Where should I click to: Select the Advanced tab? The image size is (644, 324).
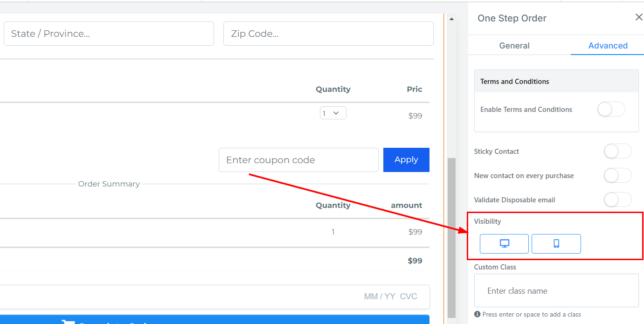pos(608,46)
